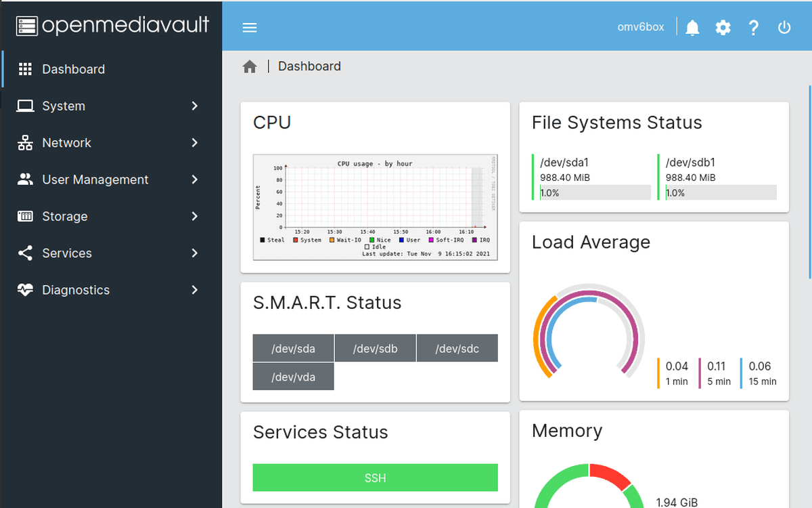
Task: Select Diagnostics in the sidebar
Action: [x=111, y=290]
